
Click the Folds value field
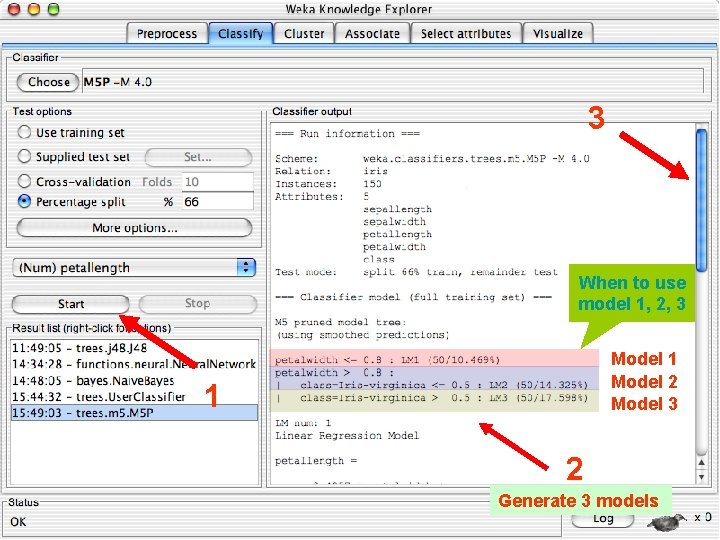(x=218, y=182)
